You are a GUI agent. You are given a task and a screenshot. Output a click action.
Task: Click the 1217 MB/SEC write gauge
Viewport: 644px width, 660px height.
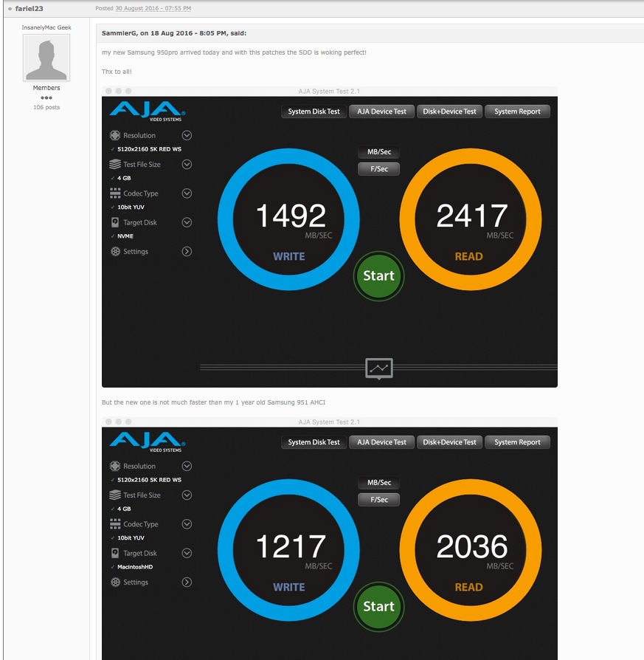(x=288, y=550)
